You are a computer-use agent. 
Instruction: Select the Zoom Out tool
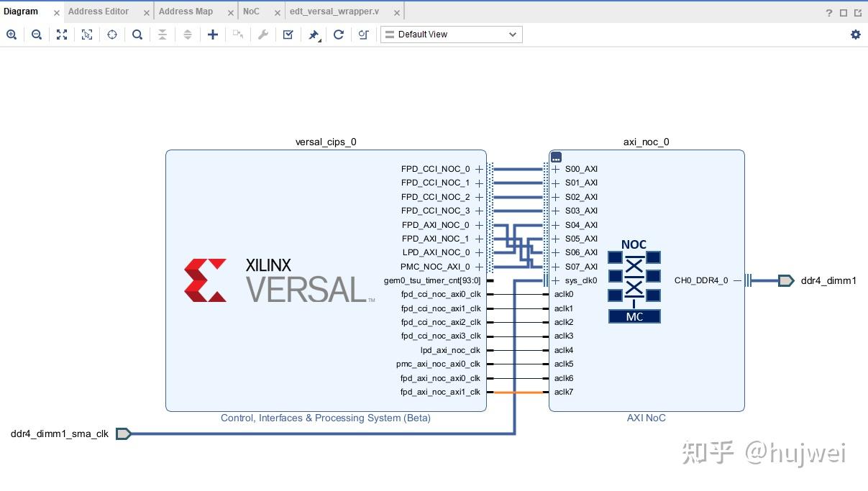coord(37,34)
